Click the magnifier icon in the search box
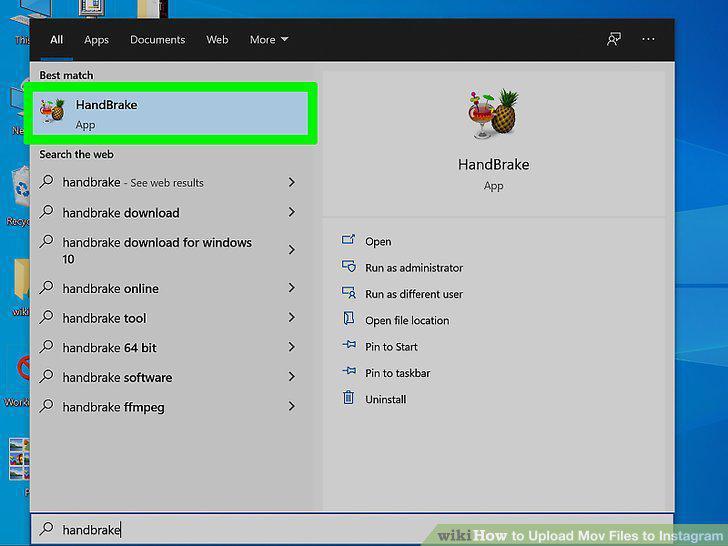The width and height of the screenshot is (728, 546). click(x=46, y=528)
